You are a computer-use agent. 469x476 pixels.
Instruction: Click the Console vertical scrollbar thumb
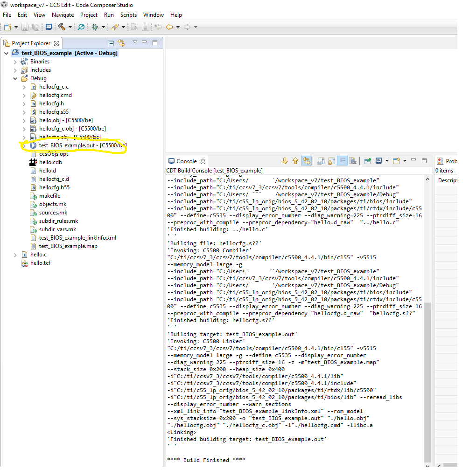(427, 382)
